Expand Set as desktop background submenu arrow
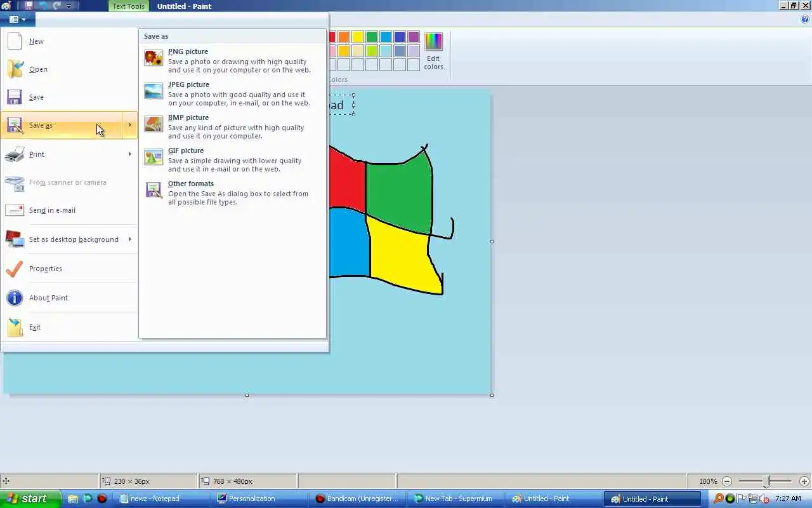 129,239
